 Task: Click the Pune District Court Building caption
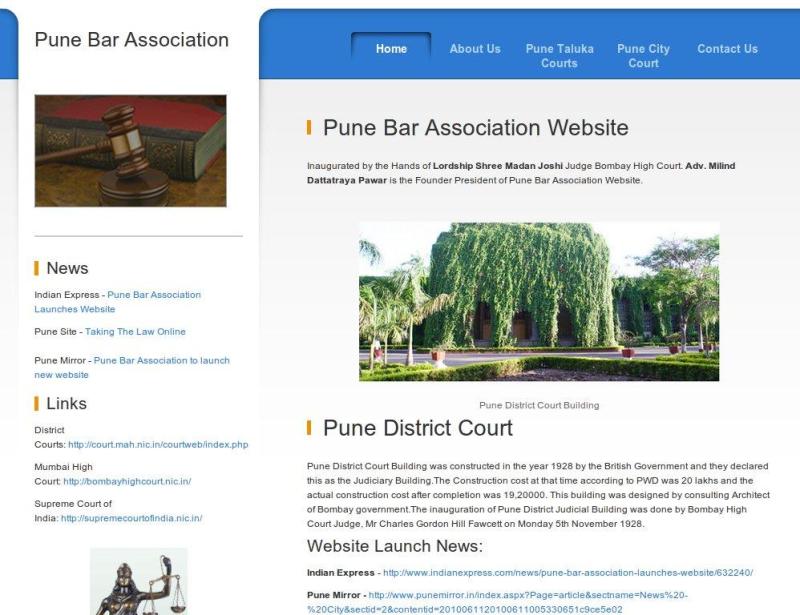(539, 405)
